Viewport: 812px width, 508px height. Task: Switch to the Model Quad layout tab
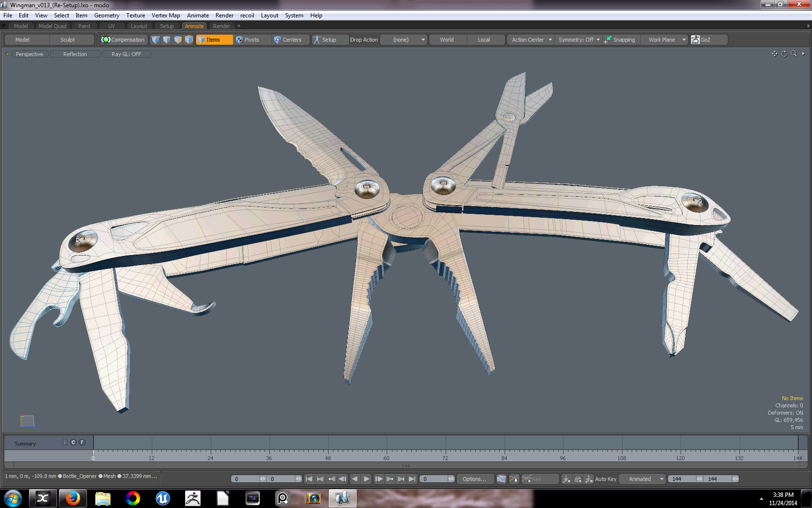52,26
